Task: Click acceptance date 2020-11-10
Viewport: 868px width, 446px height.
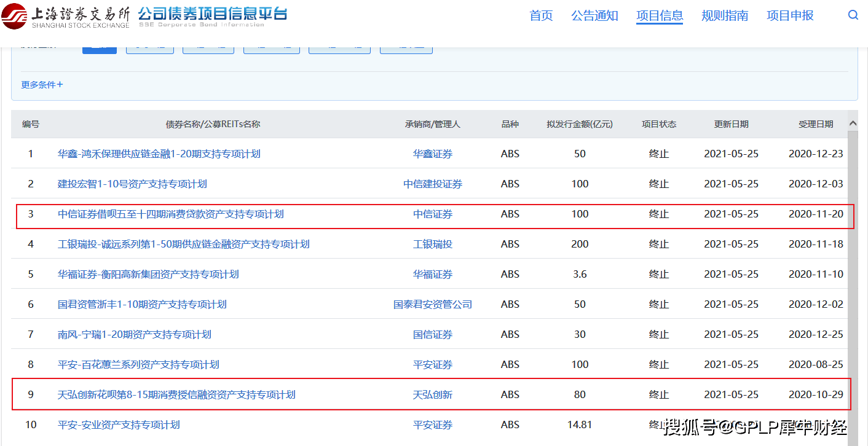Action: click(x=816, y=274)
